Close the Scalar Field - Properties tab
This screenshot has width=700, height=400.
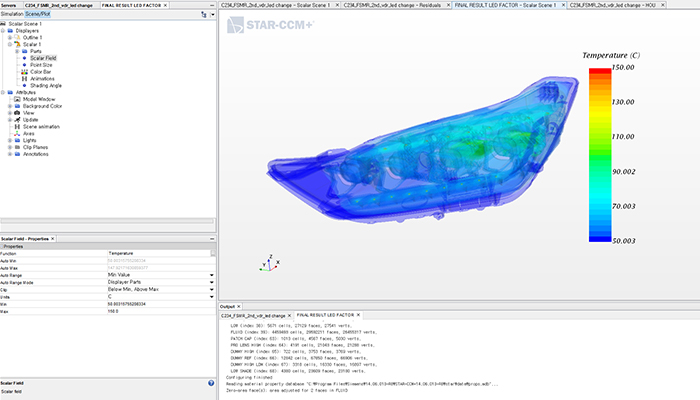coord(53,239)
